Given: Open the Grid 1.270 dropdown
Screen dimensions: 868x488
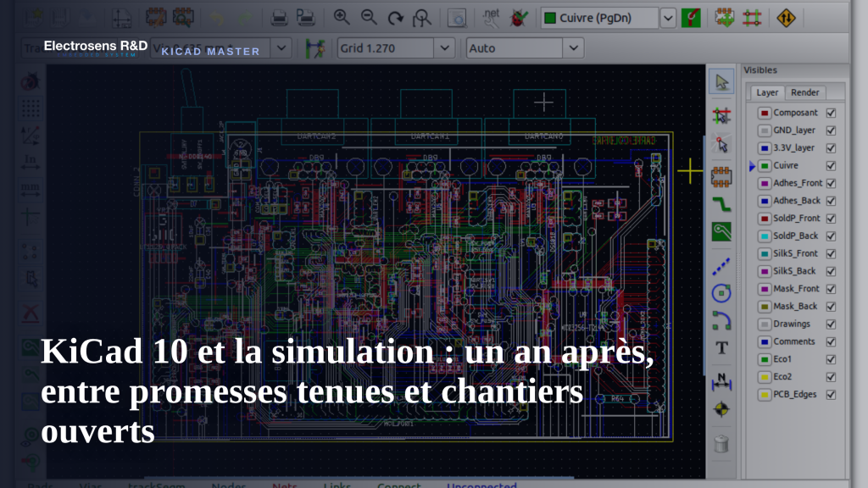Looking at the screenshot, I should (444, 48).
